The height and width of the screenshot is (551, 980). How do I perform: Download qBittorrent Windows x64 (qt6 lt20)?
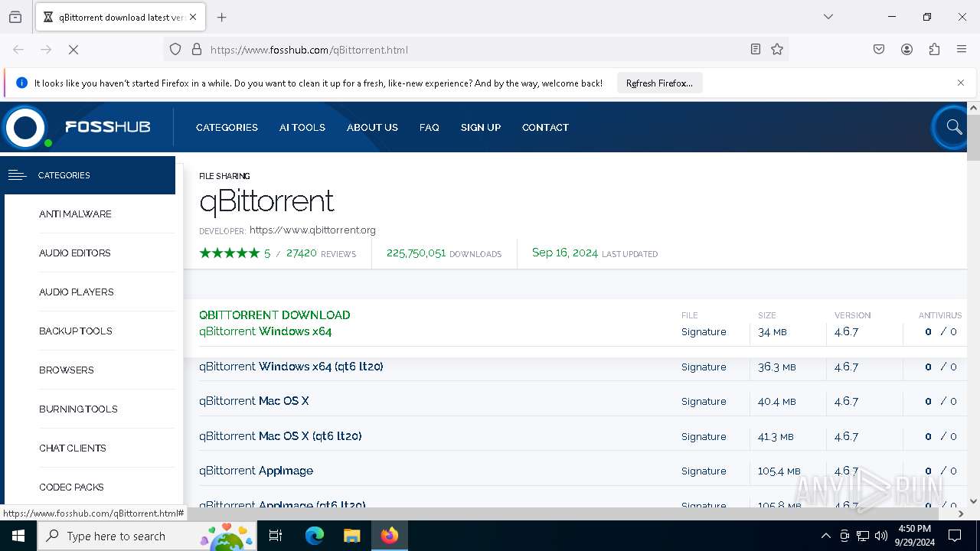point(291,367)
